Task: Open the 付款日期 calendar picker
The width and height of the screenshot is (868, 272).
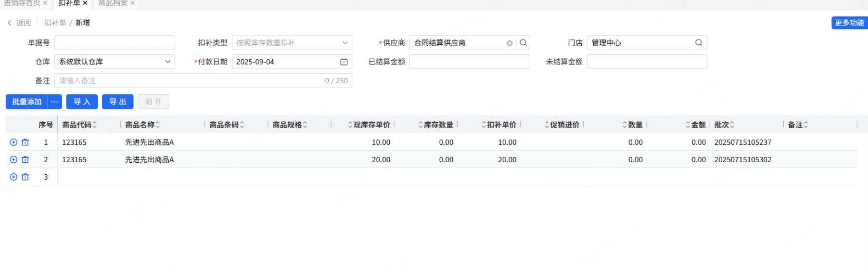Action: (344, 62)
